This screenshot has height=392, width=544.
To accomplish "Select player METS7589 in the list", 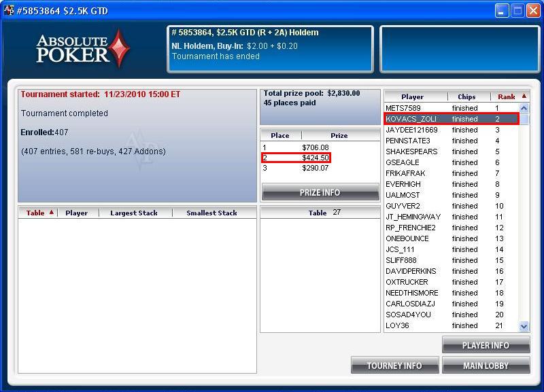I will [x=452, y=108].
